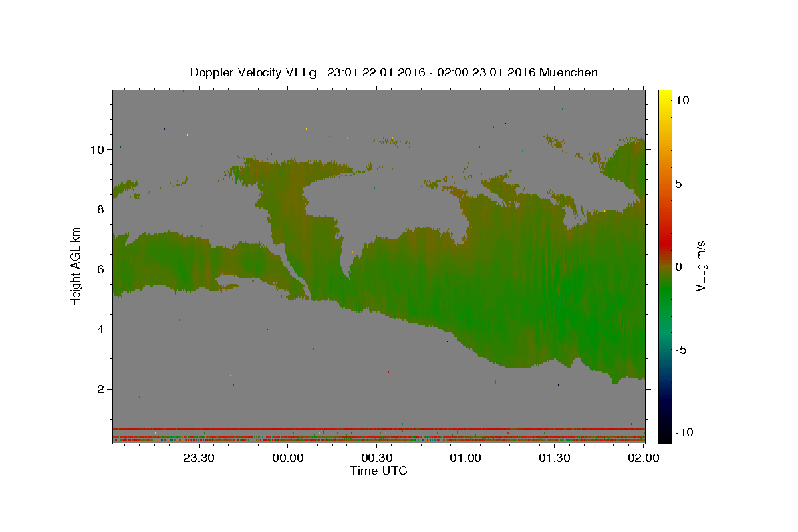Click the 00:30 time axis label
This screenshot has width=798, height=532.
click(x=376, y=458)
